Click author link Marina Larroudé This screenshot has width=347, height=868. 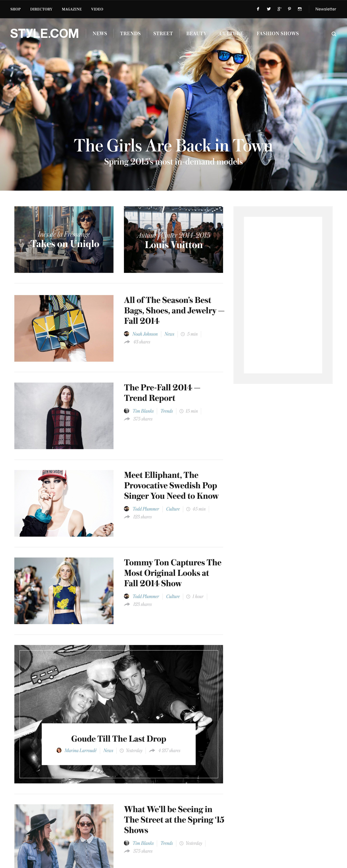tap(80, 750)
